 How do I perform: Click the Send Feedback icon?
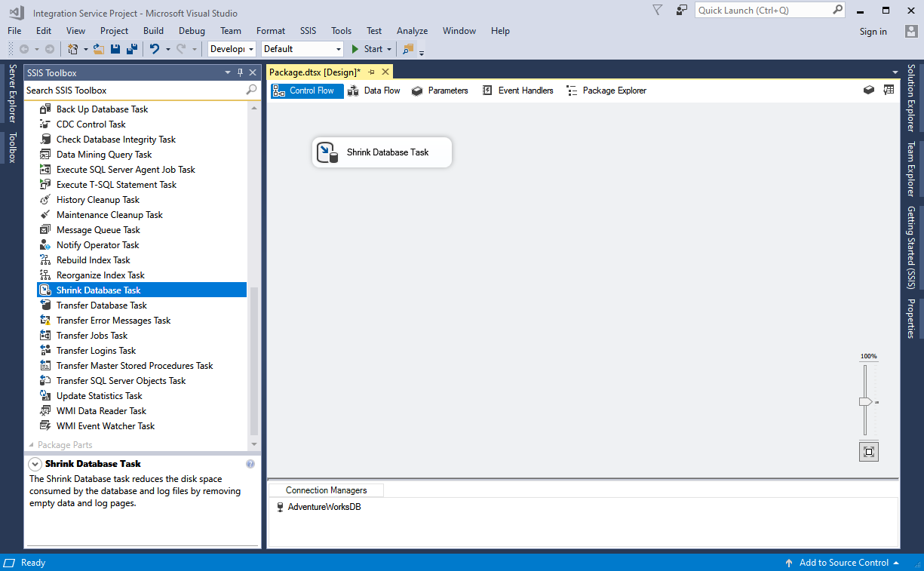[x=681, y=11]
